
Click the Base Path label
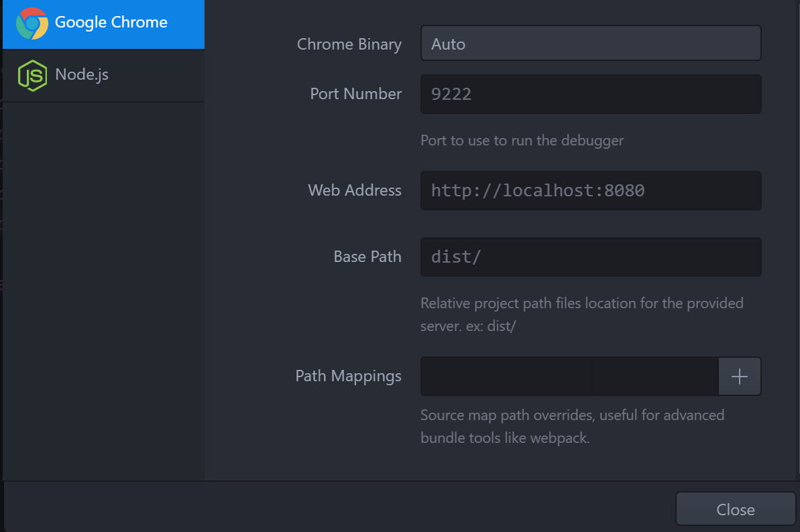tap(367, 257)
